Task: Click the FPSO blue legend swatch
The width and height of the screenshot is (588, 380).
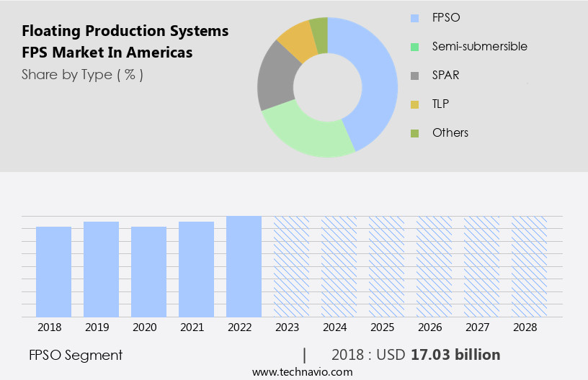Action: click(x=414, y=17)
